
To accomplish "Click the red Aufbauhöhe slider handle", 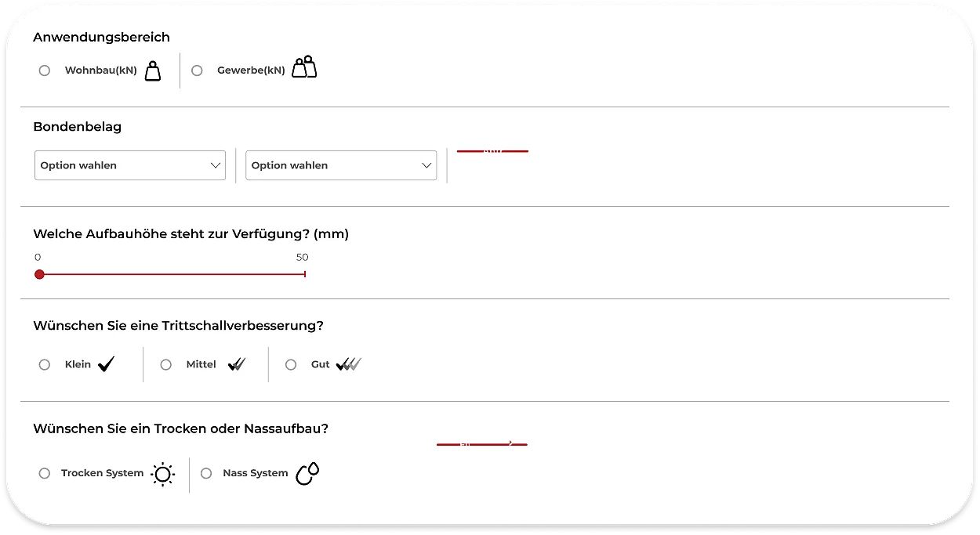I will (x=39, y=274).
